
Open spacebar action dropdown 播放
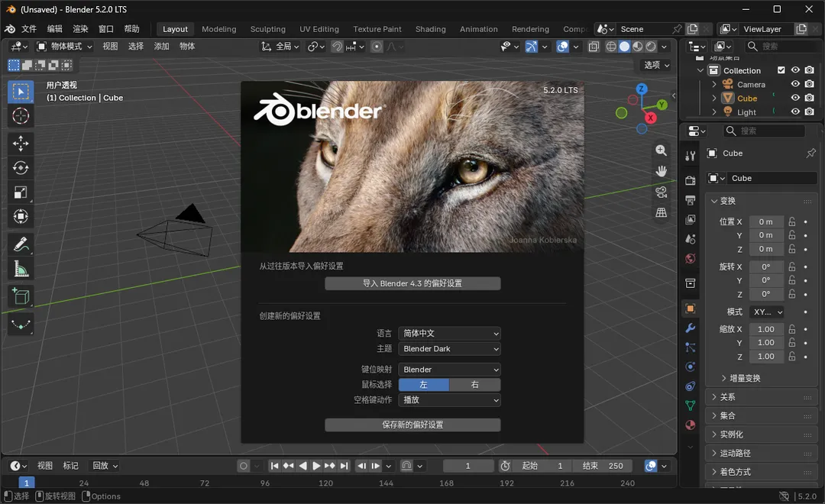[x=449, y=400]
